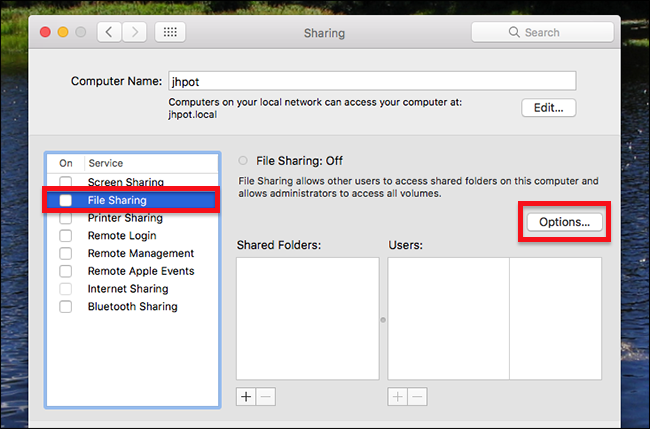Viewport: 650px width, 429px height.
Task: Select the Remote Login service row
Action: pos(132,235)
